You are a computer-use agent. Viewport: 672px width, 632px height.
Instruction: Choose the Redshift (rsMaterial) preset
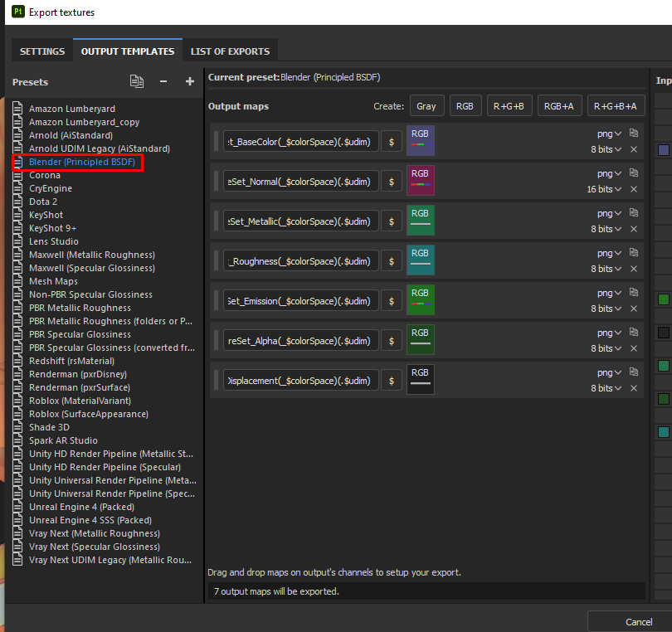tap(71, 362)
